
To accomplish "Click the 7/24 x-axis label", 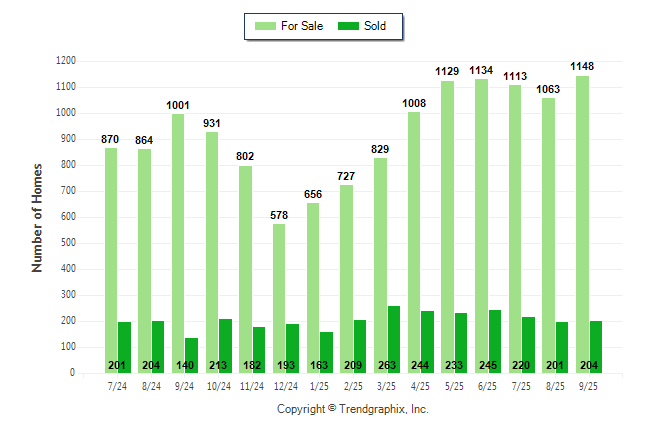I will tap(117, 385).
